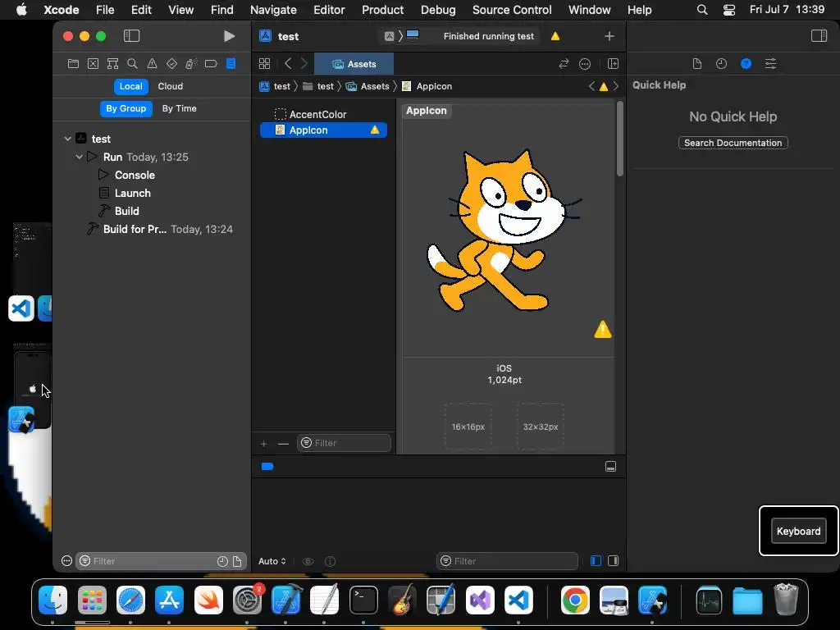
Task: Open the Report navigator icon
Action: tap(231, 64)
